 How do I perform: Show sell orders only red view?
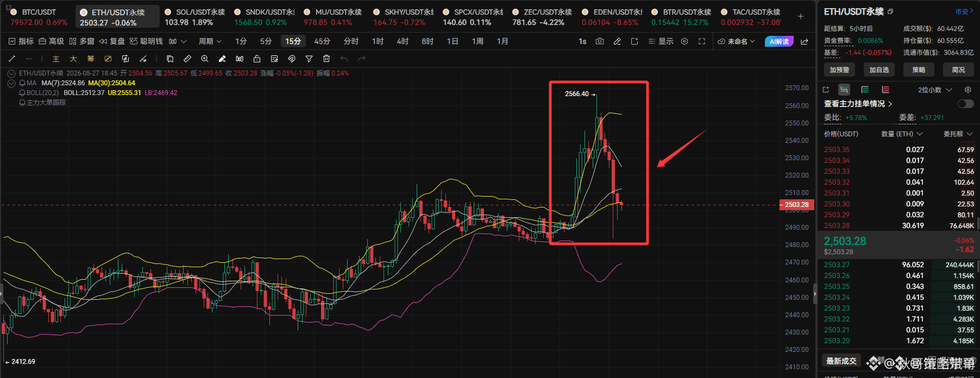[886, 90]
